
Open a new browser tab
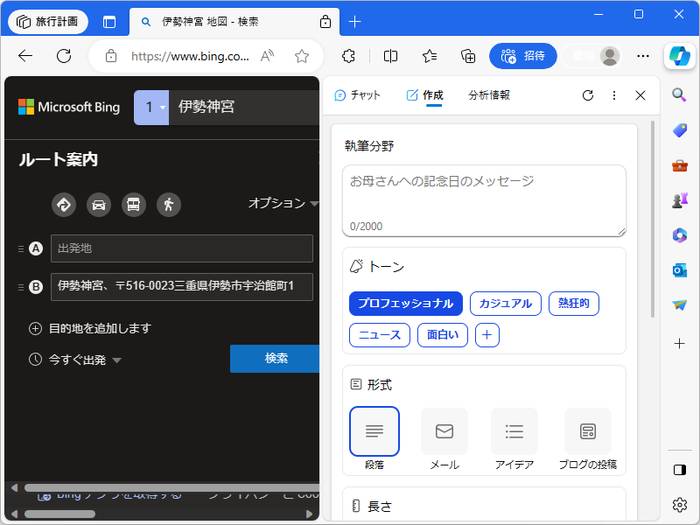point(354,21)
